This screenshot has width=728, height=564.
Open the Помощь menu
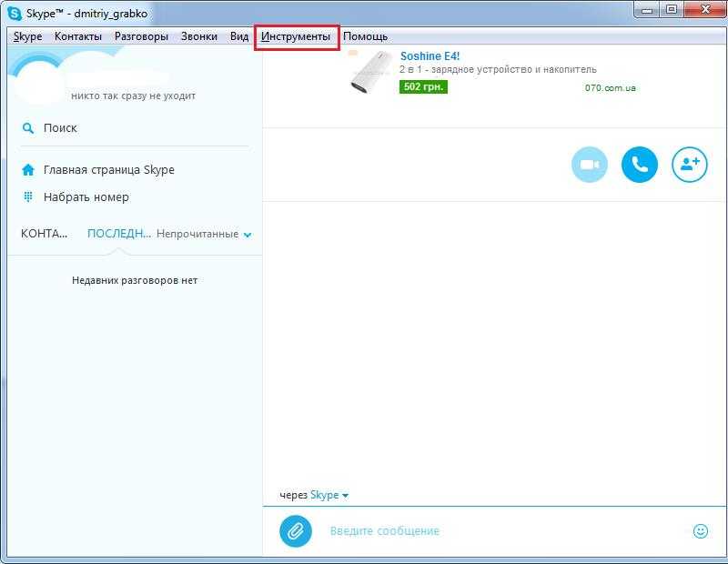click(366, 36)
